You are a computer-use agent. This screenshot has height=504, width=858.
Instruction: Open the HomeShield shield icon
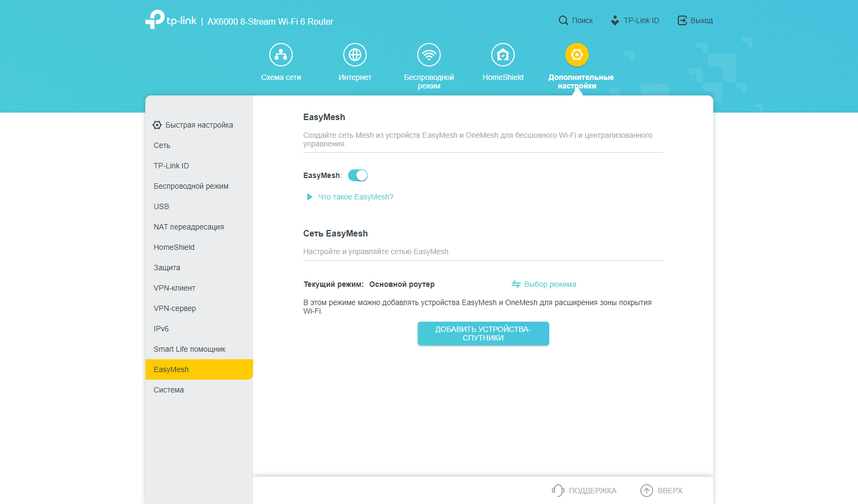pyautogui.click(x=503, y=55)
